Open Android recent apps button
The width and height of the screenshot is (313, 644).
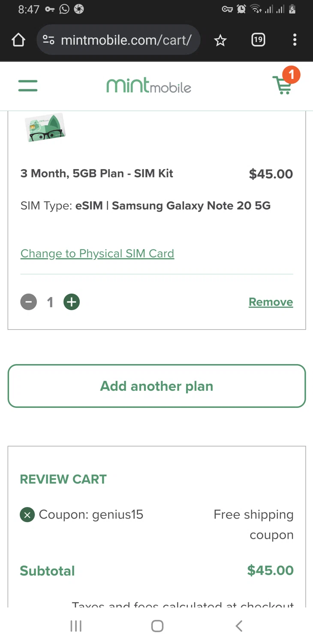(76, 626)
